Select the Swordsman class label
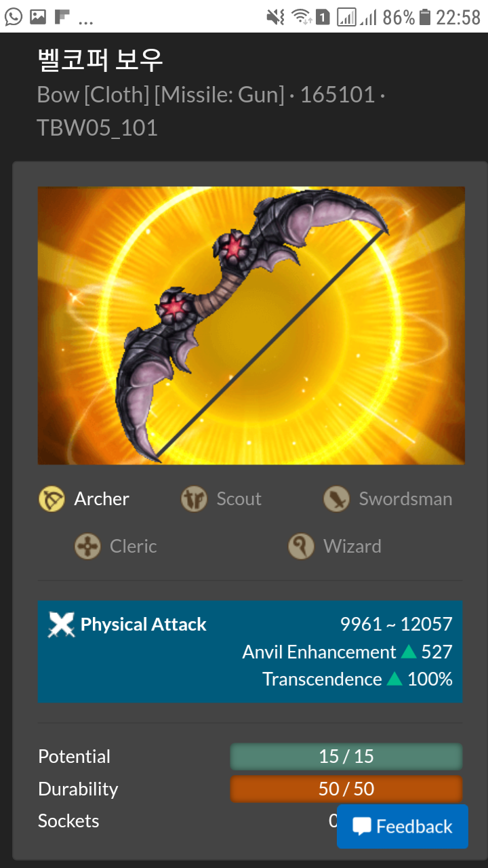This screenshot has height=868, width=488. 405,499
